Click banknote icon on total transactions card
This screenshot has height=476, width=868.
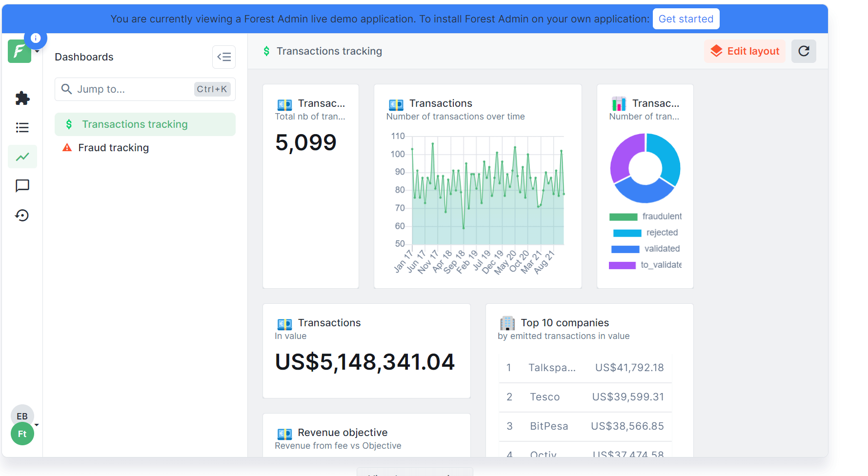tap(284, 104)
